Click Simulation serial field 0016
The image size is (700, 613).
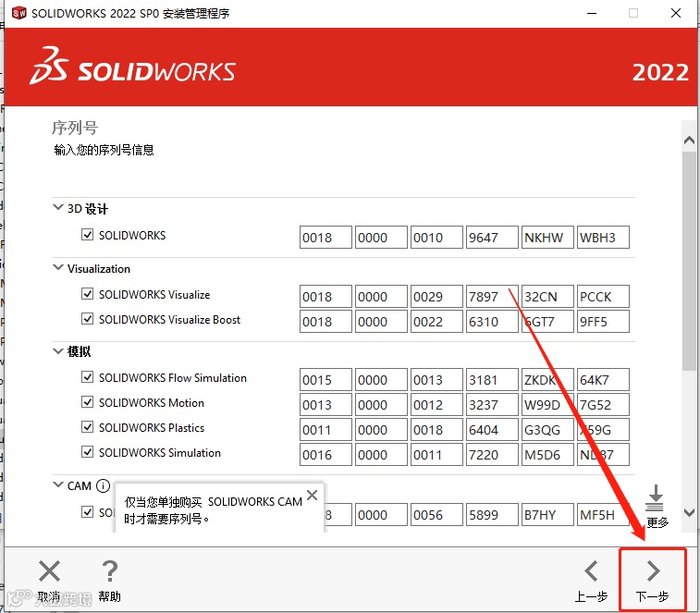point(325,455)
